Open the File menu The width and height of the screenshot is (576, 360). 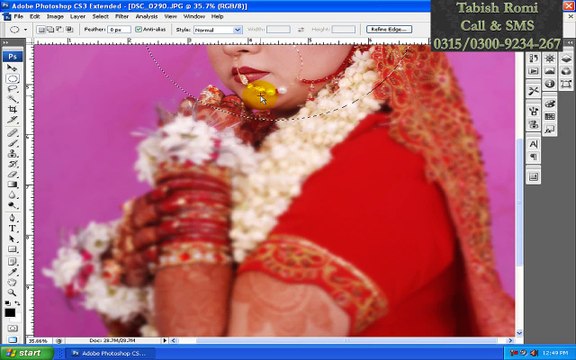(18, 17)
